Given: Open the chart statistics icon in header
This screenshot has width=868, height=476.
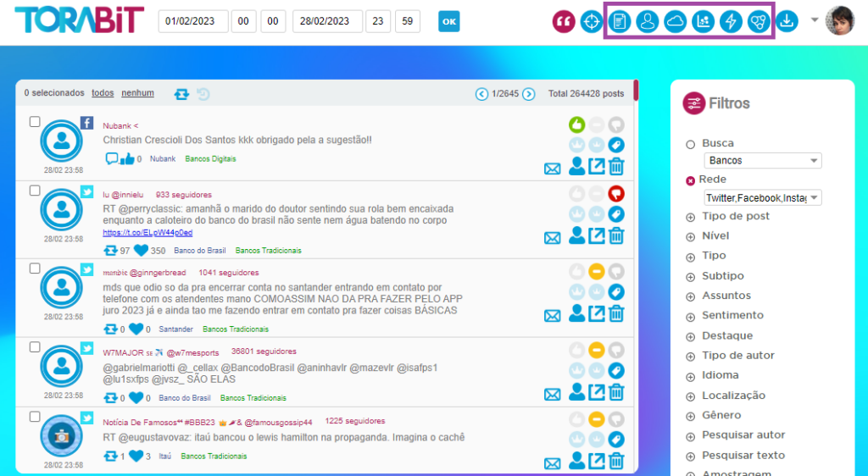Looking at the screenshot, I should coord(703,22).
